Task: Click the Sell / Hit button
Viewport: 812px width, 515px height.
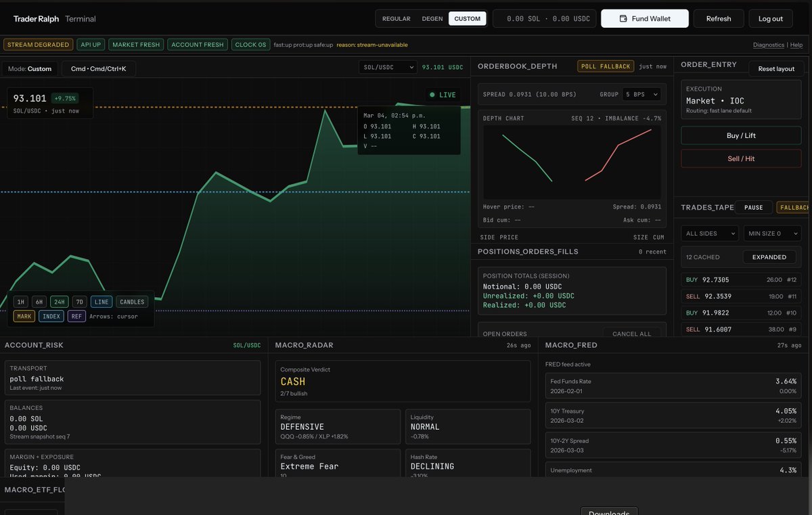Action: [741, 158]
